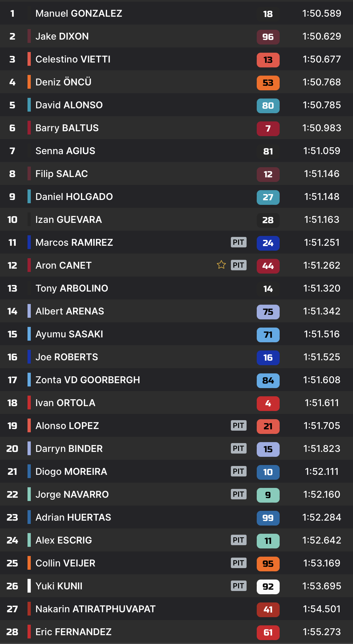Open rider Manuel GONZALEZ

pos(79,13)
